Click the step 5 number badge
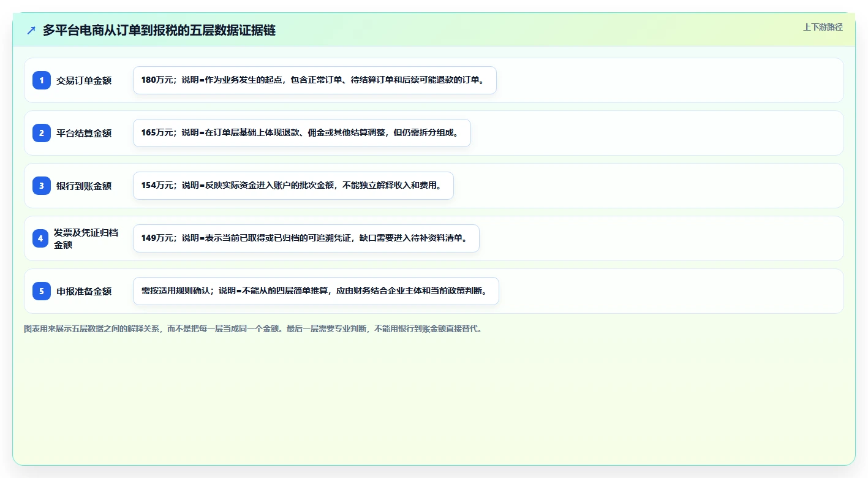868x478 pixels. (42, 291)
